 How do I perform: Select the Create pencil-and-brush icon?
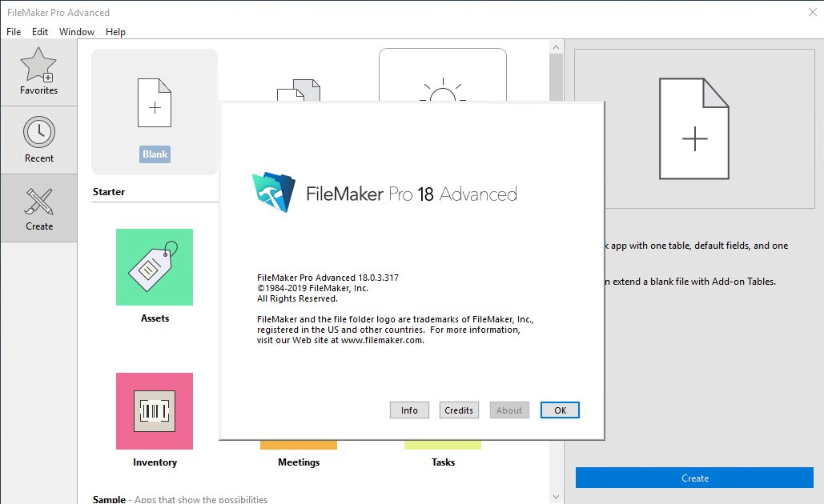(39, 202)
